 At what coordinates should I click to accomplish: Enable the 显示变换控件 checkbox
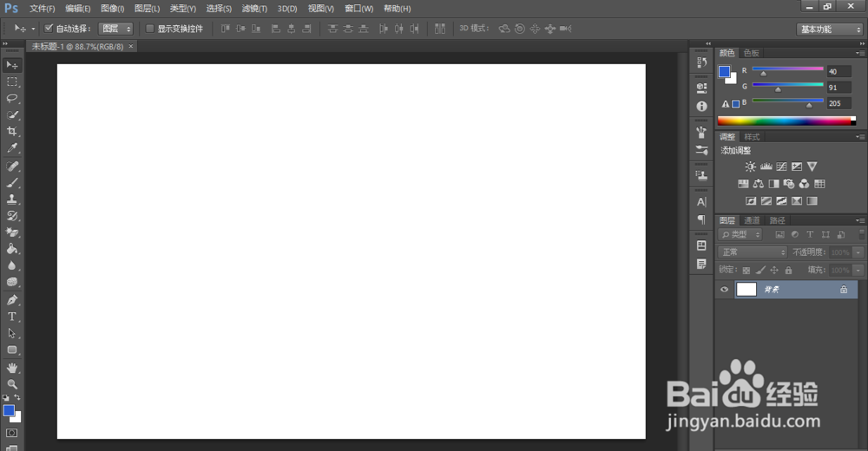[x=149, y=29]
